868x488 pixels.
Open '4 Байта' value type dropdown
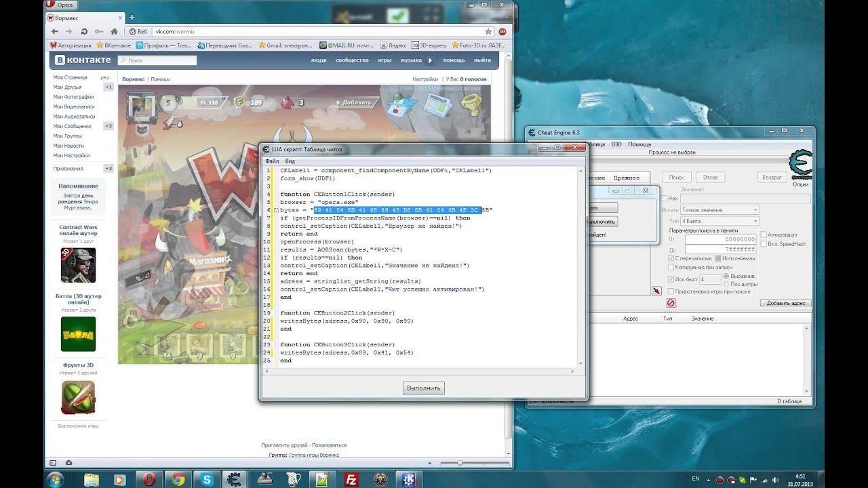pyautogui.click(x=719, y=221)
